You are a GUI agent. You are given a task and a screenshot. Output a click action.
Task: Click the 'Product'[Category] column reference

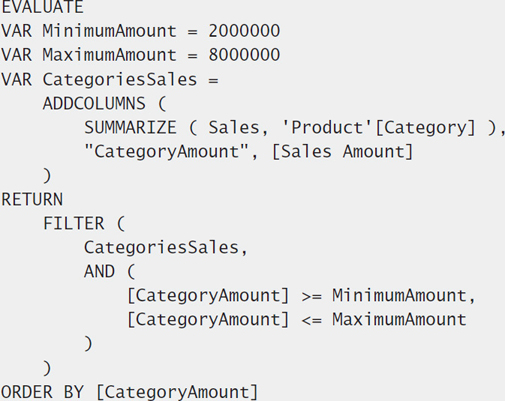click(x=379, y=128)
